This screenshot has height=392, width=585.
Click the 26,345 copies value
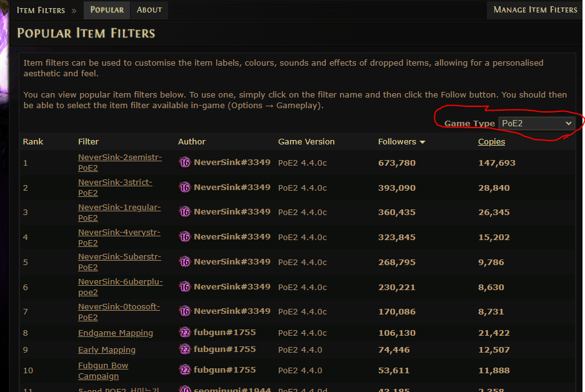[x=494, y=213]
